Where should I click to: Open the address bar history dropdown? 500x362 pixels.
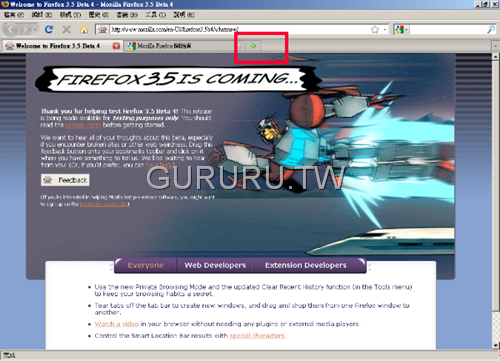pos(385,30)
